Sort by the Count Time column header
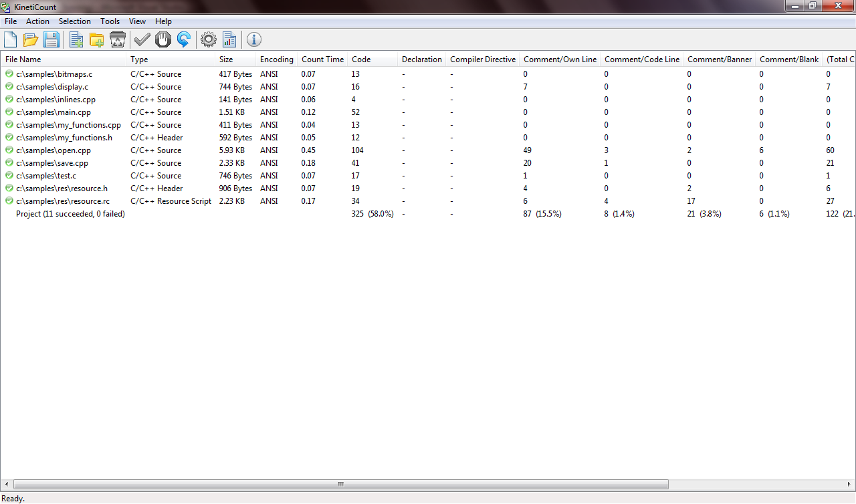856x504 pixels. (322, 59)
